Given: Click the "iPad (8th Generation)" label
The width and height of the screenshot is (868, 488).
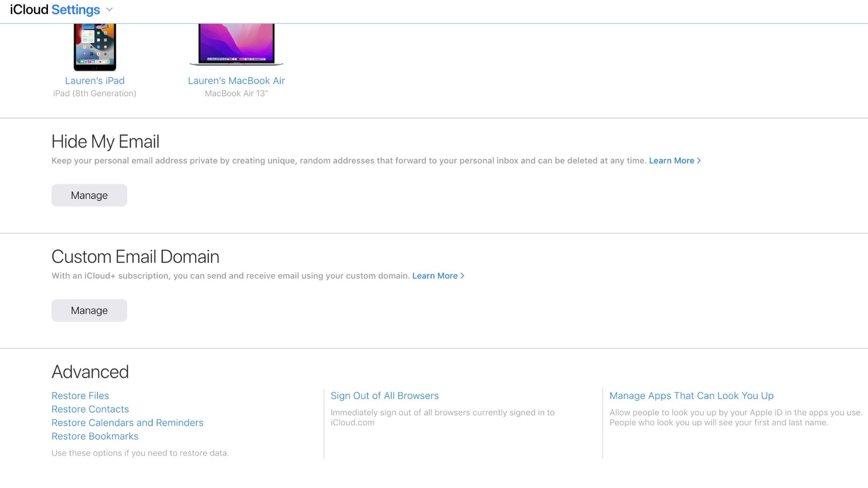Looking at the screenshot, I should pyautogui.click(x=94, y=93).
